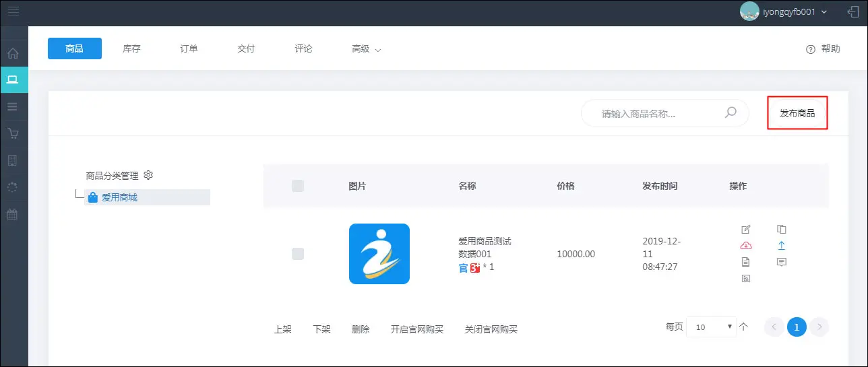Click the edit pencil icon for the product

[745, 229]
